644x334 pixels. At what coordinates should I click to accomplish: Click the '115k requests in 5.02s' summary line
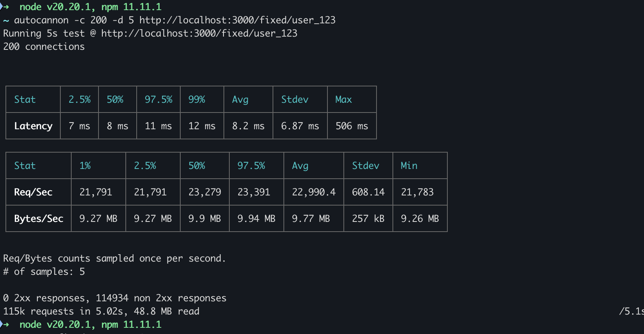coord(101,311)
